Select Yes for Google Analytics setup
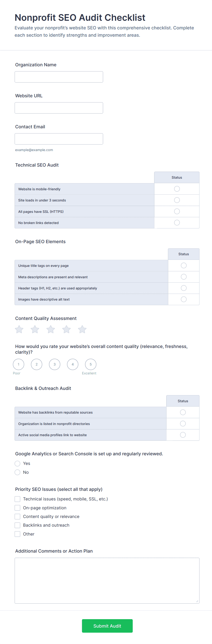Image resolution: width=212 pixels, height=644 pixels. [18, 464]
